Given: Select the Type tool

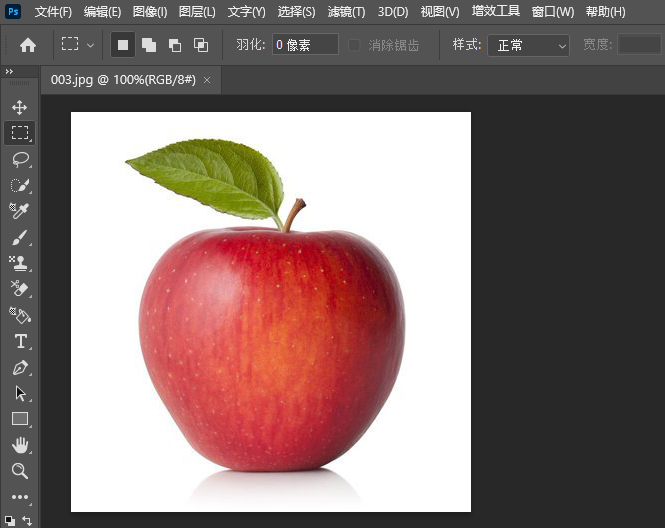Looking at the screenshot, I should [20, 341].
